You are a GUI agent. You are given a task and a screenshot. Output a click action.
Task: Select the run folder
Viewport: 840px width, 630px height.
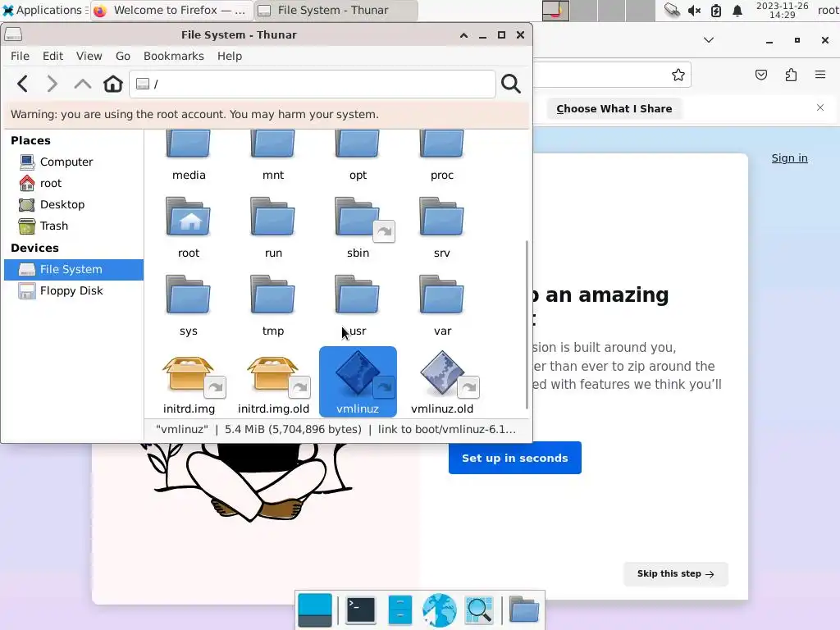272,228
